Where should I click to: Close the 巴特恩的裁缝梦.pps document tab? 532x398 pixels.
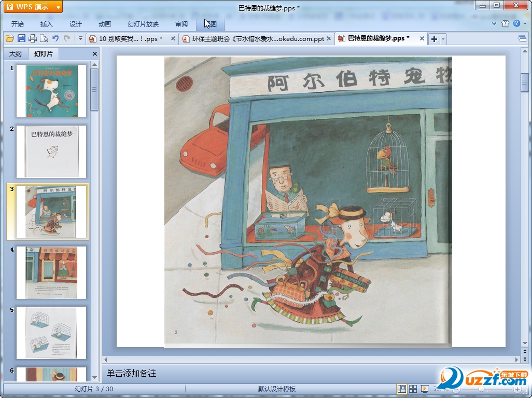pyautogui.click(x=422, y=38)
